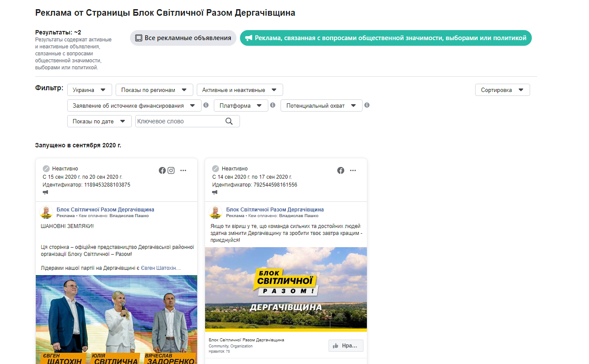Screen dimensions: 589x364
Task: Open three-dots menu on first ad card
Action: (183, 170)
